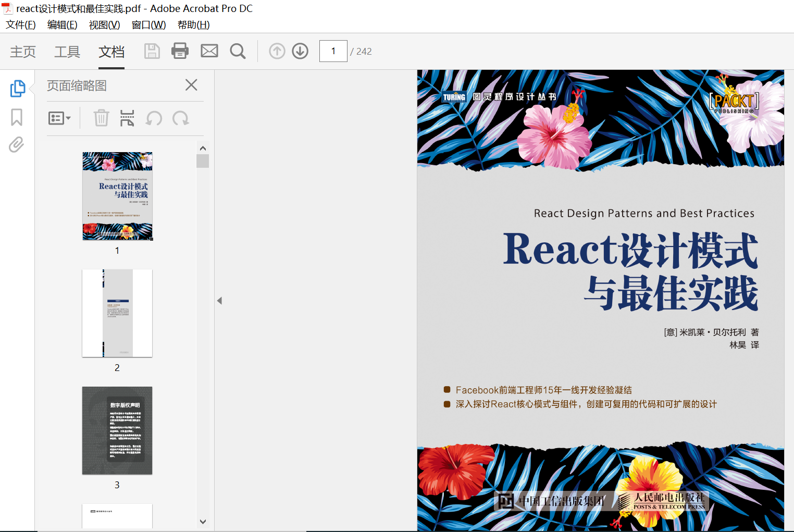The width and height of the screenshot is (794, 532).
Task: Click the TURING 图灵程序设计丛书 logo
Action: [x=499, y=96]
